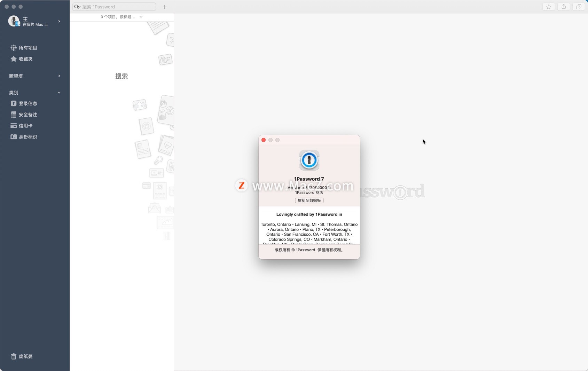Open the Logins key icon (登录信息)

tap(14, 103)
